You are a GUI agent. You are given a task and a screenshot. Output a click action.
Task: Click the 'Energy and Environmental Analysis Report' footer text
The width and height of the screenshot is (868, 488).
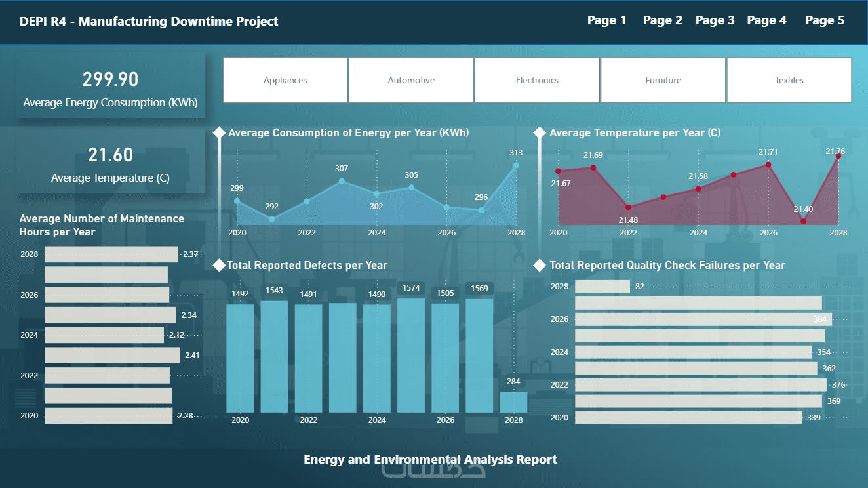click(431, 460)
